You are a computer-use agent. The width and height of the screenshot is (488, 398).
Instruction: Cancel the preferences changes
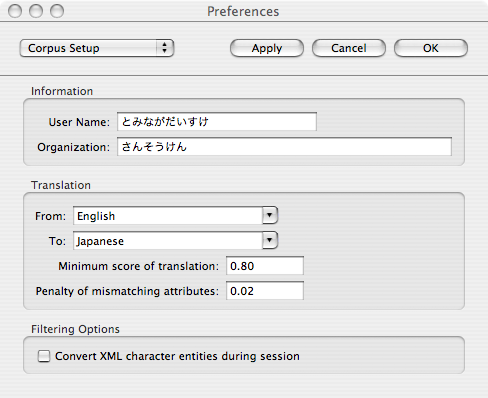(x=349, y=48)
